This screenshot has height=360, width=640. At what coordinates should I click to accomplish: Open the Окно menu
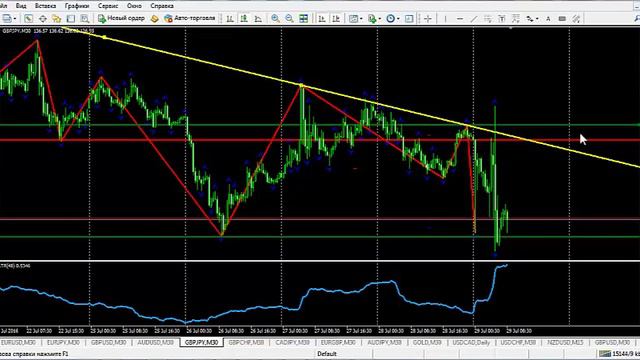134,6
